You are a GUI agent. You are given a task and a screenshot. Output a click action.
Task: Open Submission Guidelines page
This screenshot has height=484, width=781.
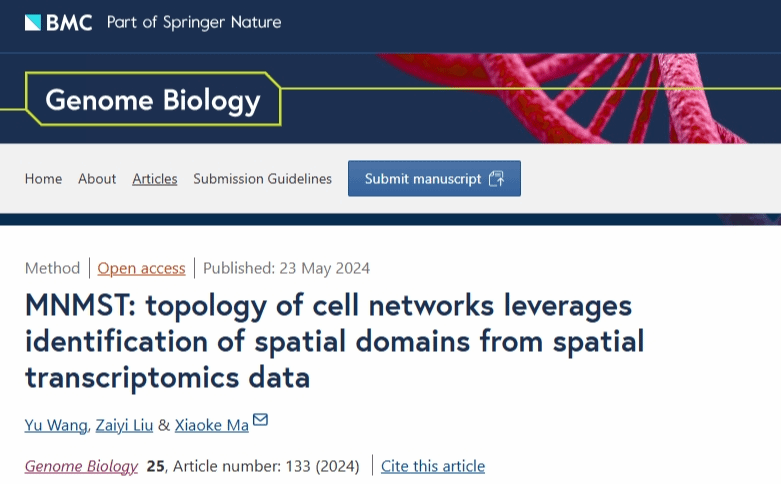click(x=262, y=179)
